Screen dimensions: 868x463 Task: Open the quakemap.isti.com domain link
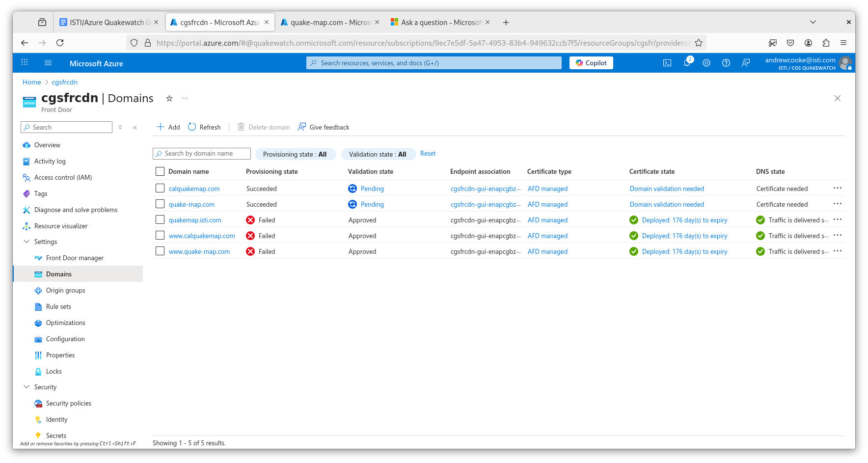[x=195, y=220]
